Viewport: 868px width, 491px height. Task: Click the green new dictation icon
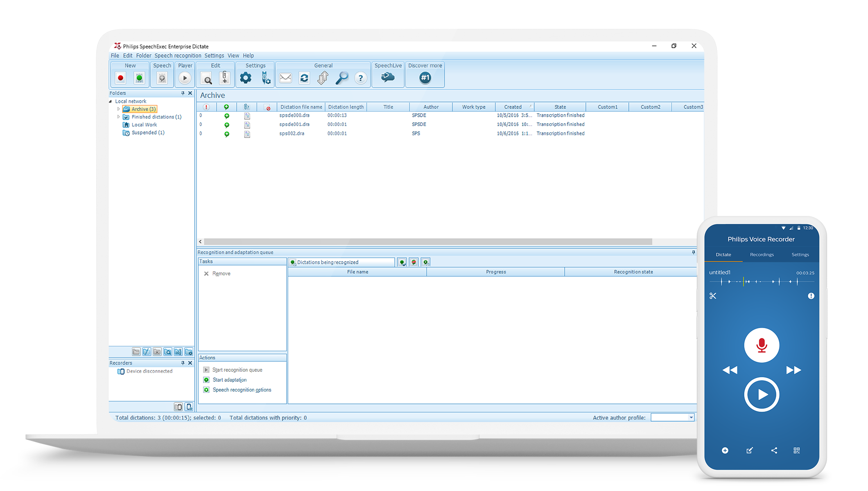coord(139,78)
